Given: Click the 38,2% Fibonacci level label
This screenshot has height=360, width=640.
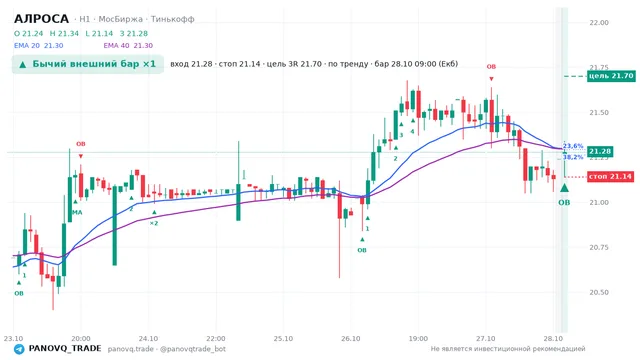Looking at the screenshot, I should tap(573, 157).
